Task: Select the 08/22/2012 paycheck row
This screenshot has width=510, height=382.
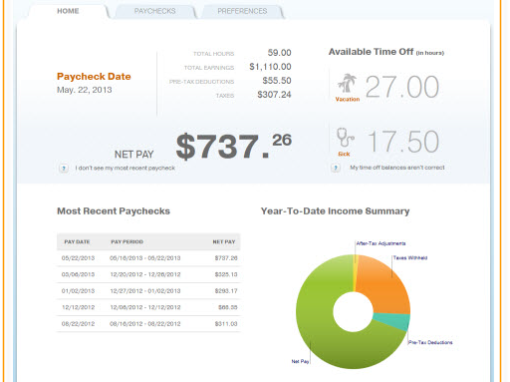Action: 149,324
